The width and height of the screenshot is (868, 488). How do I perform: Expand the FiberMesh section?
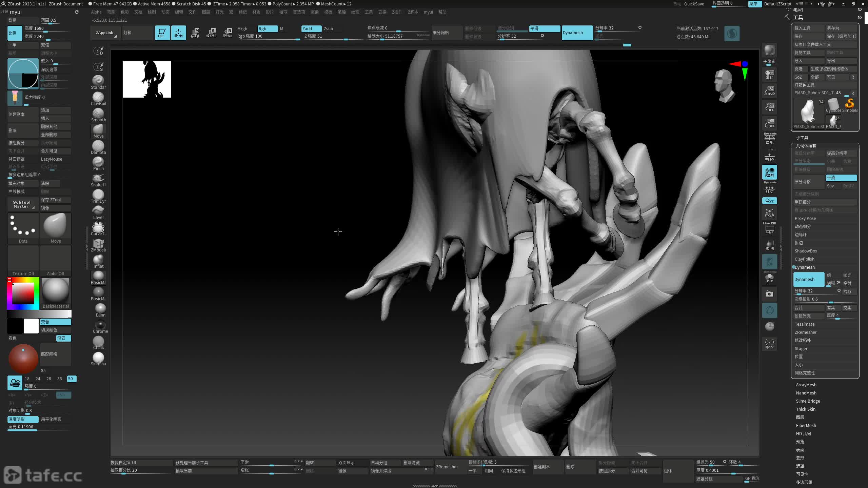(x=806, y=425)
